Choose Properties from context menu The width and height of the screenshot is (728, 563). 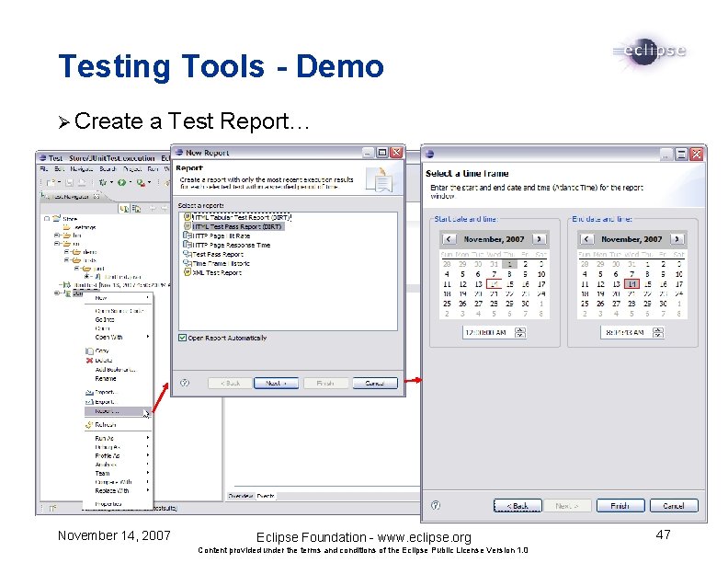[108, 504]
